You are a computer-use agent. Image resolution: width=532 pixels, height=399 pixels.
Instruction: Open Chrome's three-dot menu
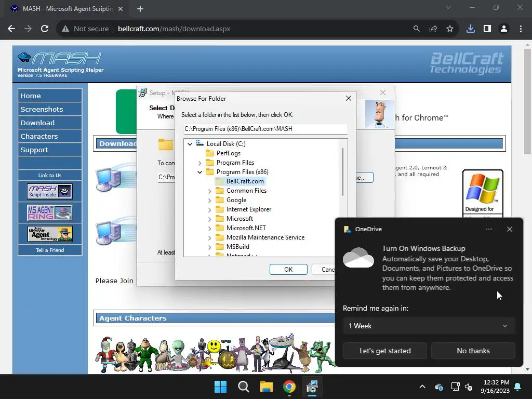coord(521,29)
